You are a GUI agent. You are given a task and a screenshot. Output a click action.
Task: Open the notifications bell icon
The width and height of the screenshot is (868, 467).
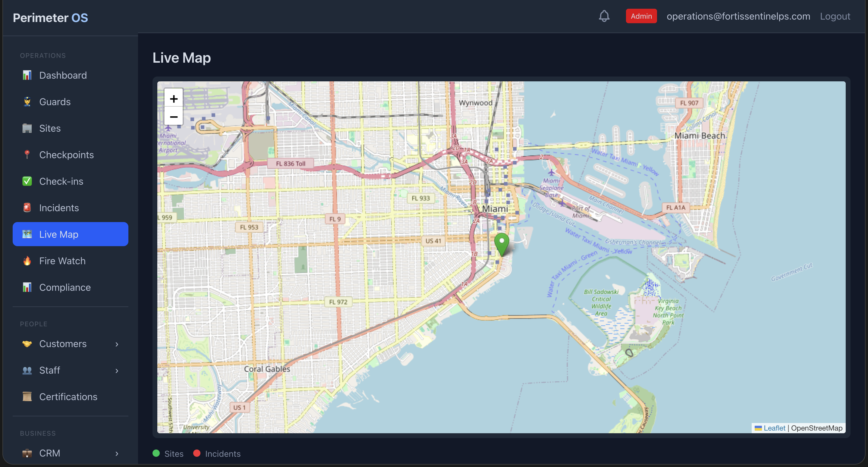click(x=605, y=16)
